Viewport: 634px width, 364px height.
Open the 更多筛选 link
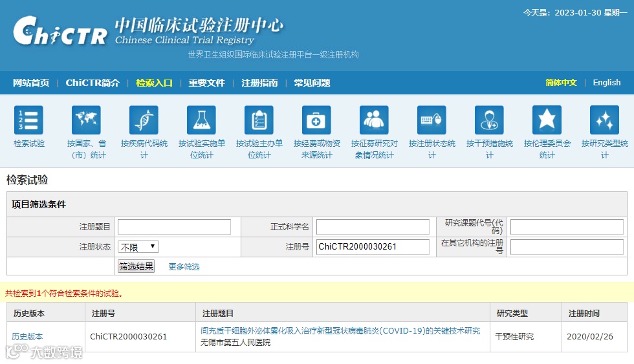pos(184,266)
